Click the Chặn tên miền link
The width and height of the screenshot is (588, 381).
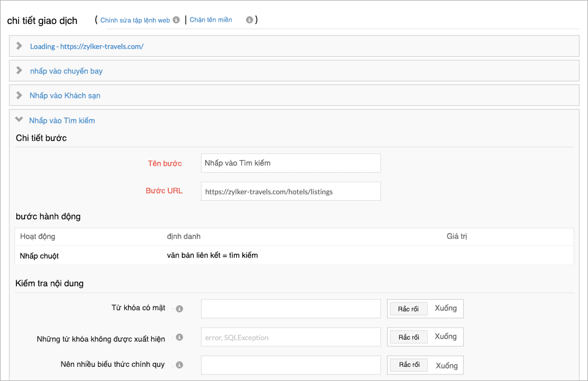coord(211,19)
